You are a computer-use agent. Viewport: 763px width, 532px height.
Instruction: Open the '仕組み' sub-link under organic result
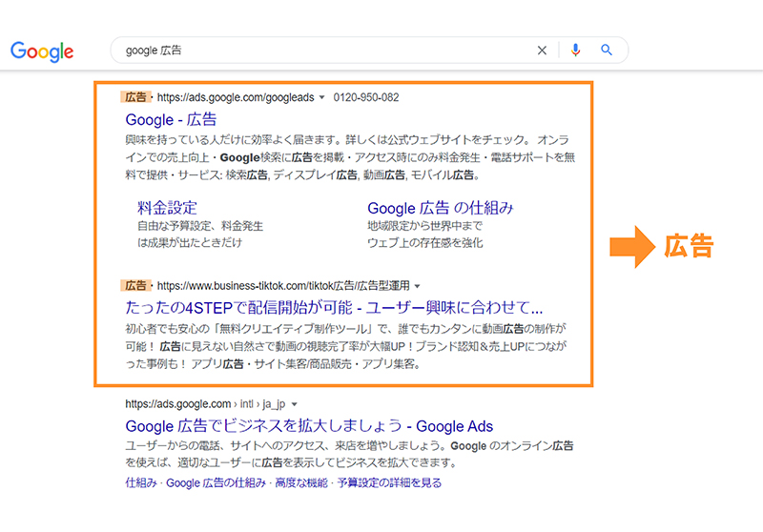click(141, 482)
